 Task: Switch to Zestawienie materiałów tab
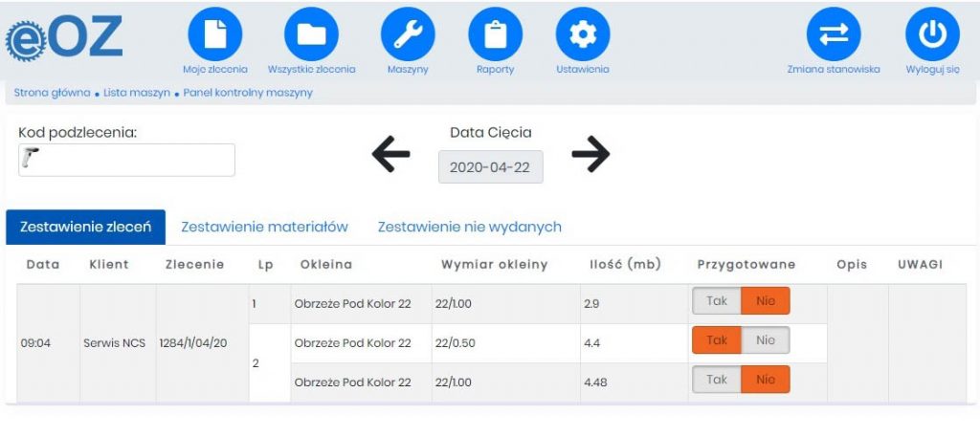tap(264, 228)
